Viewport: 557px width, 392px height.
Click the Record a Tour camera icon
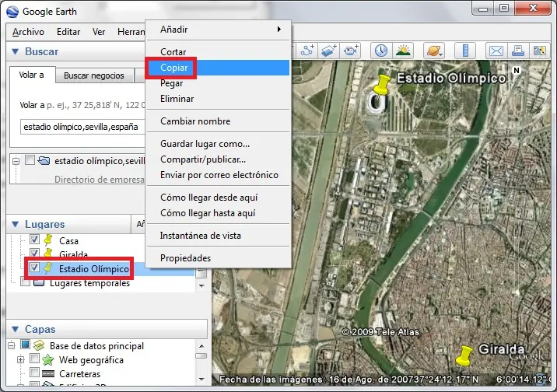pyautogui.click(x=351, y=51)
